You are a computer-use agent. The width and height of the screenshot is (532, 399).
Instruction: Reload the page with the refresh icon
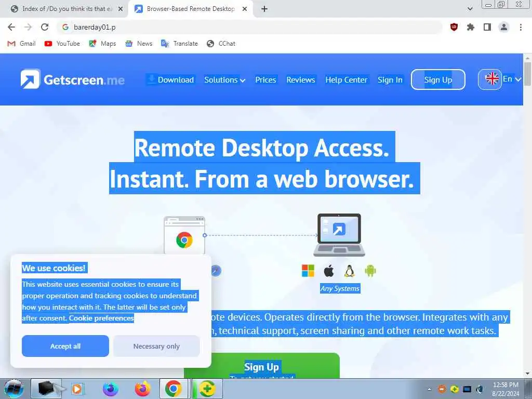[45, 27]
